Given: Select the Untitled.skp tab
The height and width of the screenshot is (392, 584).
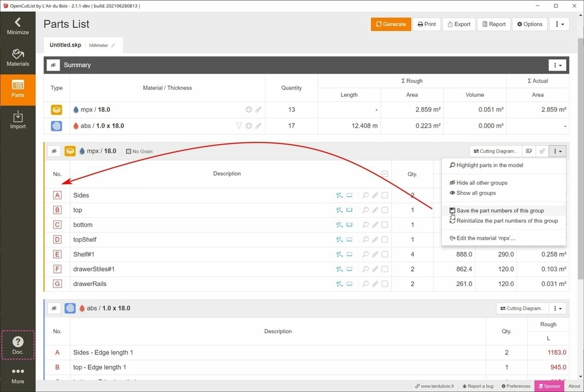Looking at the screenshot, I should click(x=65, y=45).
